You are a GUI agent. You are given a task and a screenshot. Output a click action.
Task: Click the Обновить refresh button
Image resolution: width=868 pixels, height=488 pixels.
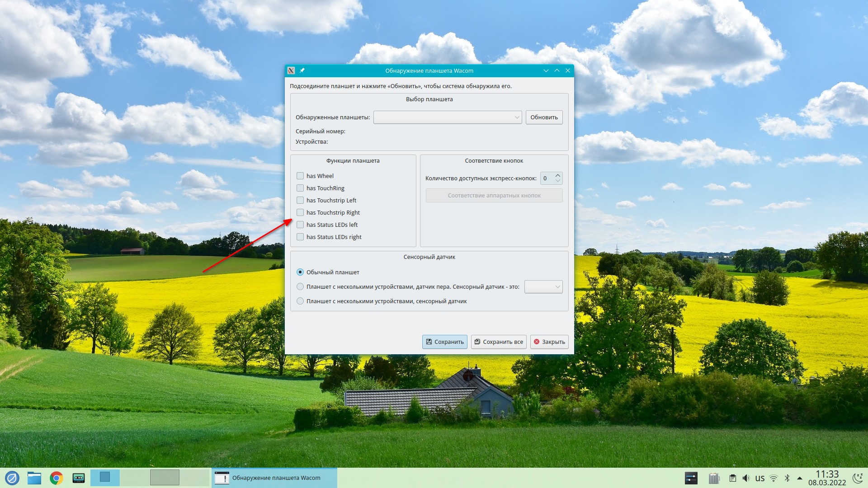(544, 117)
